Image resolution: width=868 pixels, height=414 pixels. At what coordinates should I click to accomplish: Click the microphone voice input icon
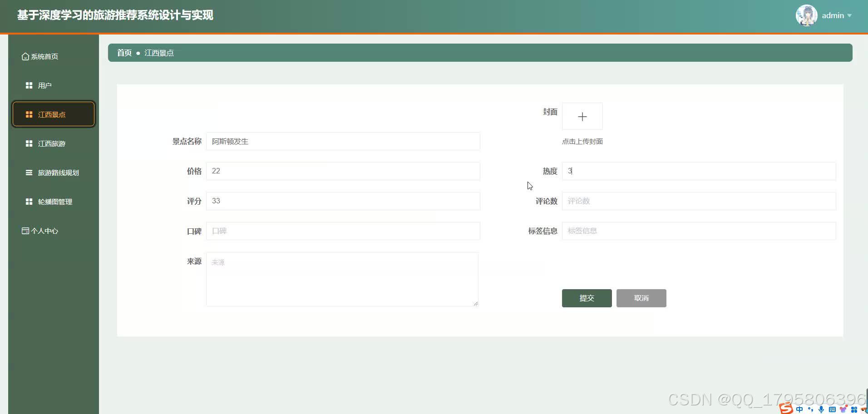(821, 409)
